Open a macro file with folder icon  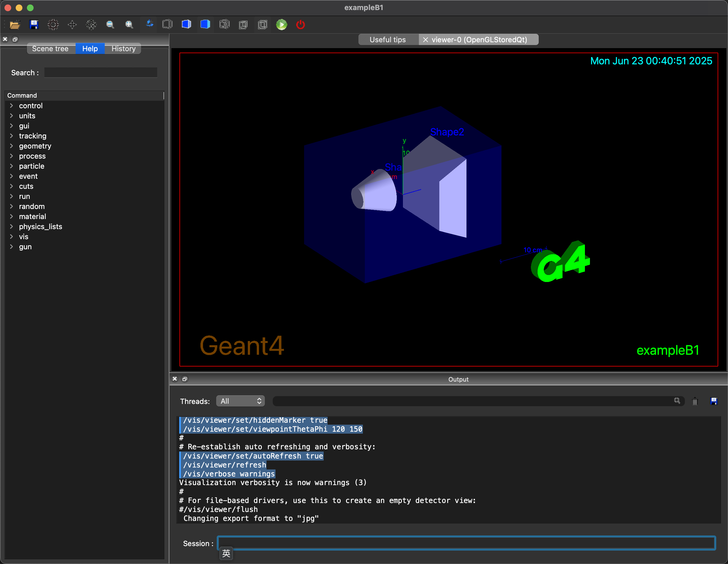click(x=15, y=25)
